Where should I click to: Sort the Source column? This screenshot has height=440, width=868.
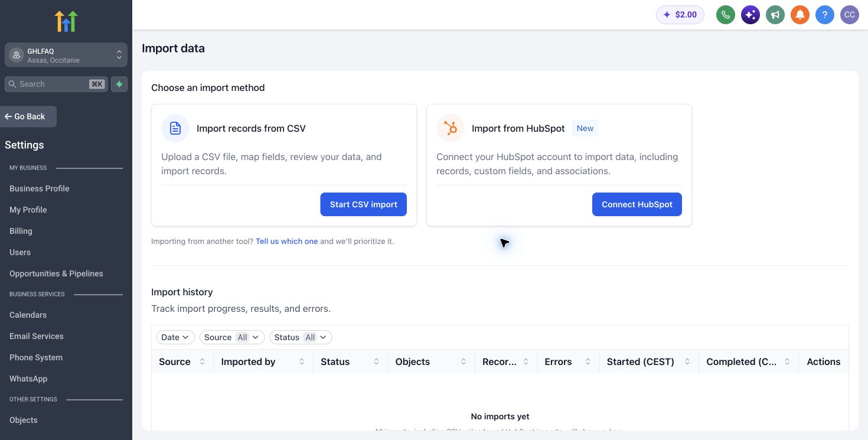coord(203,361)
